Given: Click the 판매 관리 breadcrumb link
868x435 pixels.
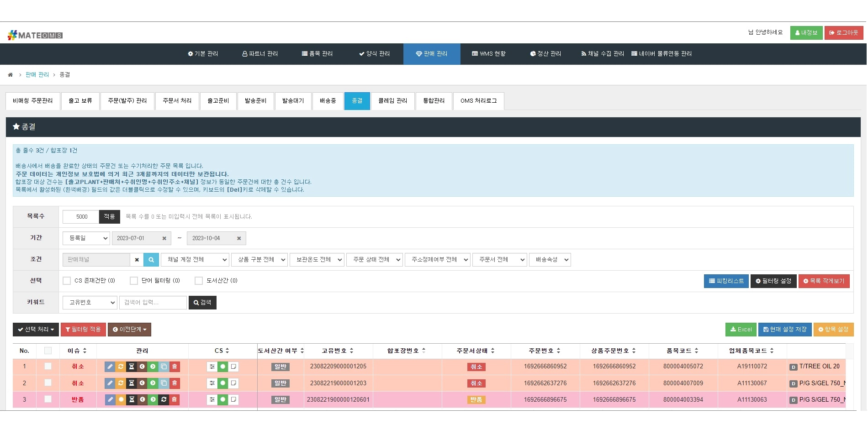Looking at the screenshot, I should tap(37, 75).
